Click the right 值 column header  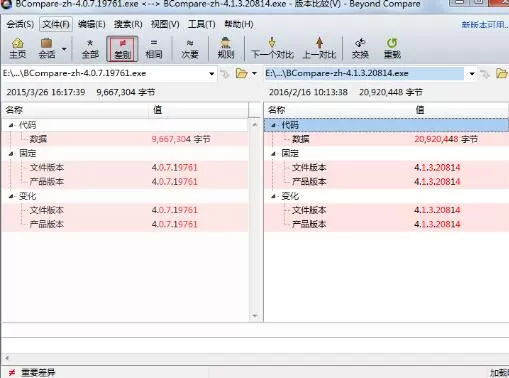(x=461, y=110)
